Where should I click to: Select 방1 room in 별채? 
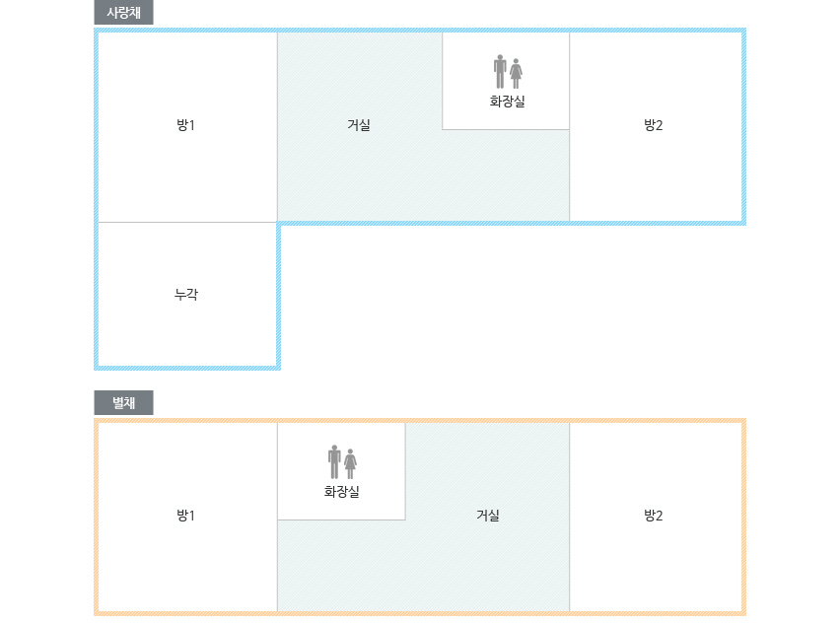tap(187, 517)
